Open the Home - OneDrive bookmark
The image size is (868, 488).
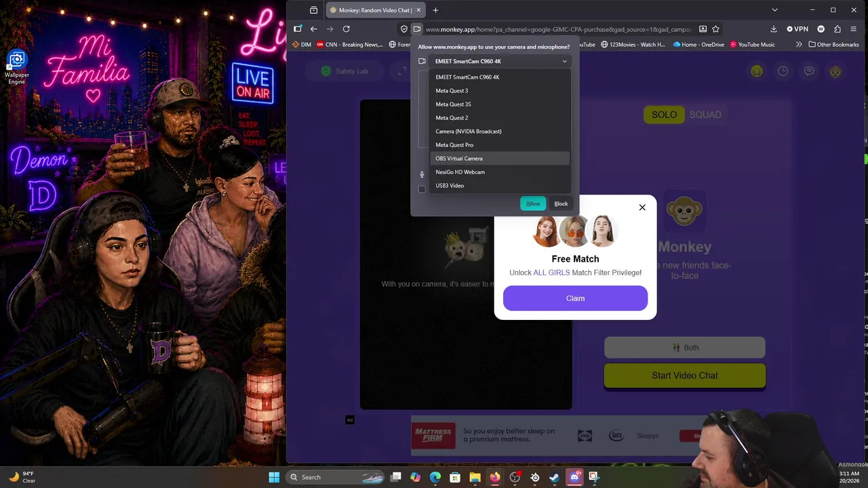point(698,45)
